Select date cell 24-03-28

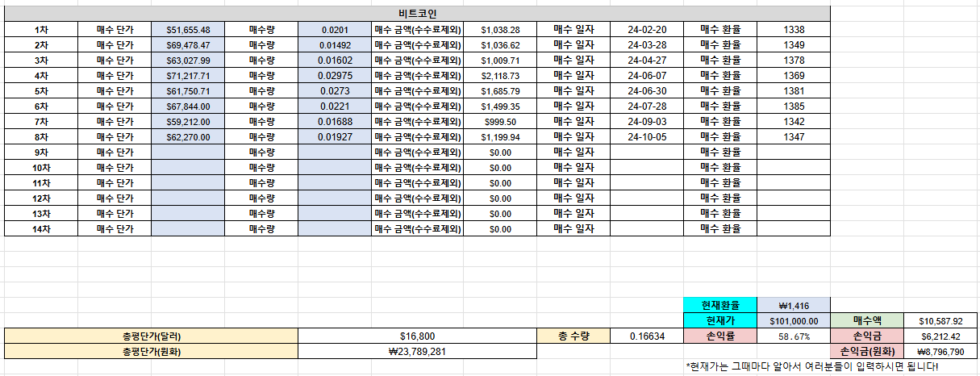(647, 45)
